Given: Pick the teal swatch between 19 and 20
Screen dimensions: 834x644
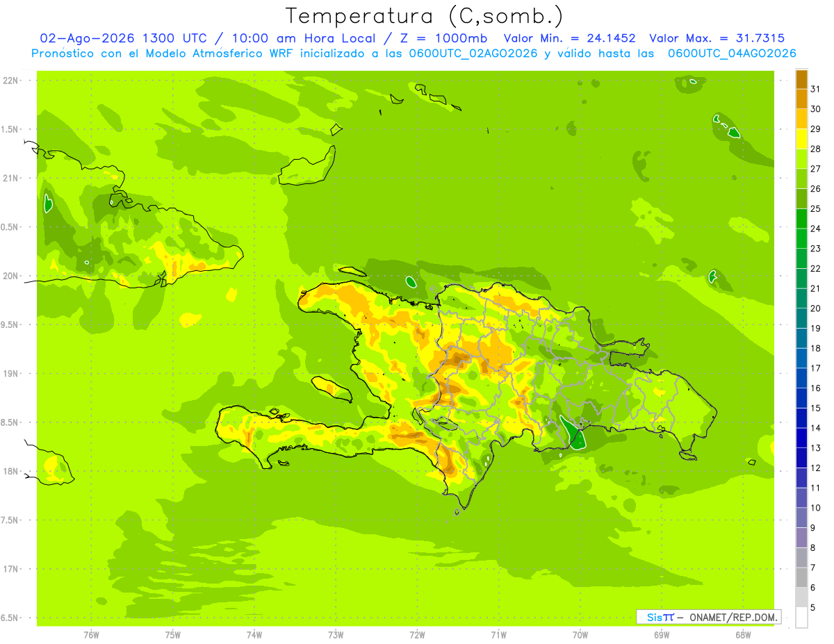Looking at the screenshot, I should (x=801, y=318).
